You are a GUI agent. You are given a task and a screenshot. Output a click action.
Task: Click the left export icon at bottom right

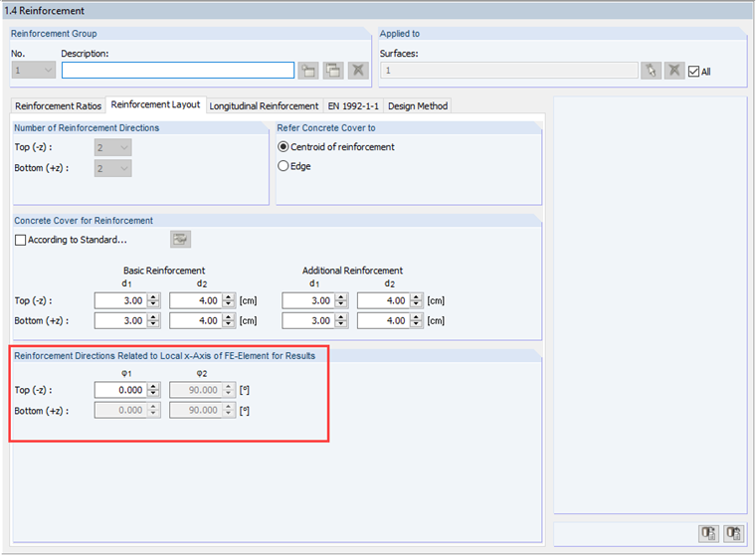tap(708, 533)
